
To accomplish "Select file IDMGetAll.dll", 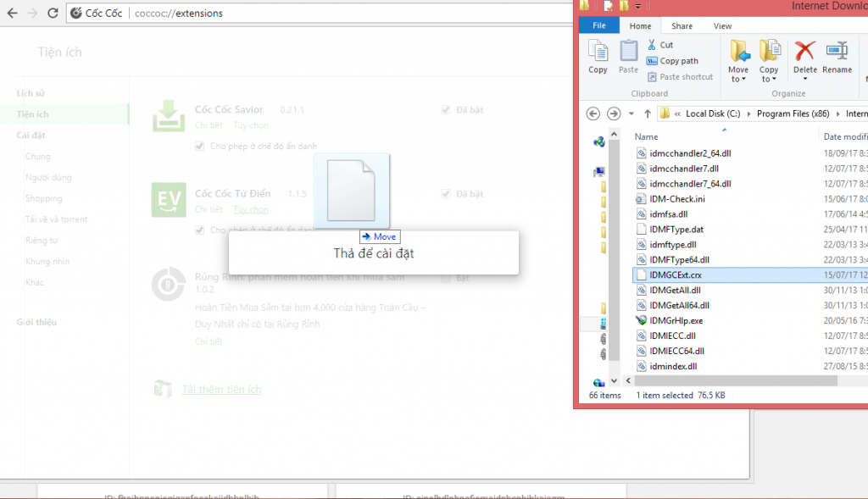I will pos(674,290).
